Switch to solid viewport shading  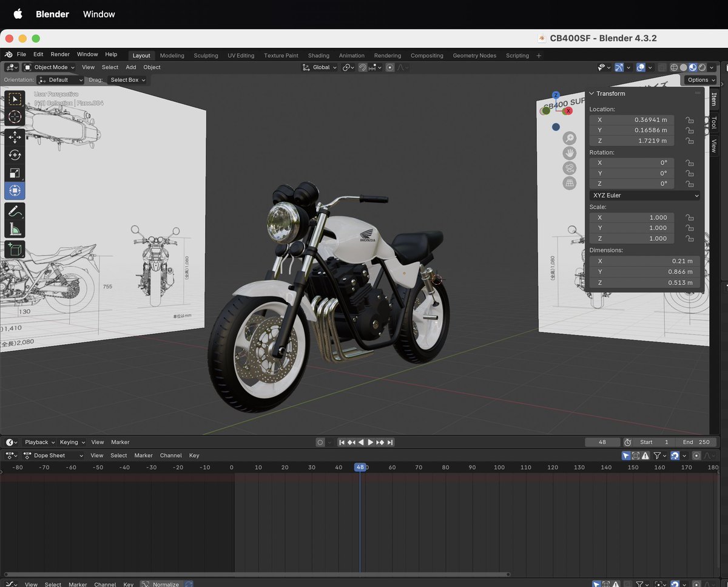(x=683, y=67)
